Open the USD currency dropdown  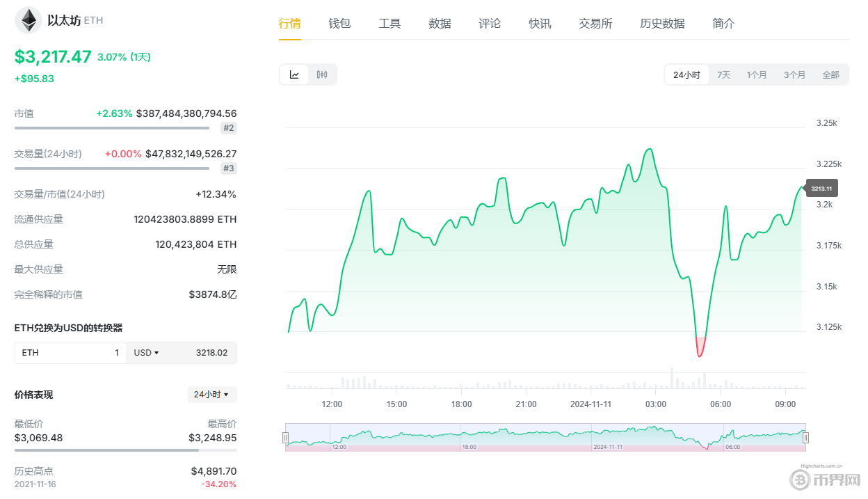pos(147,353)
